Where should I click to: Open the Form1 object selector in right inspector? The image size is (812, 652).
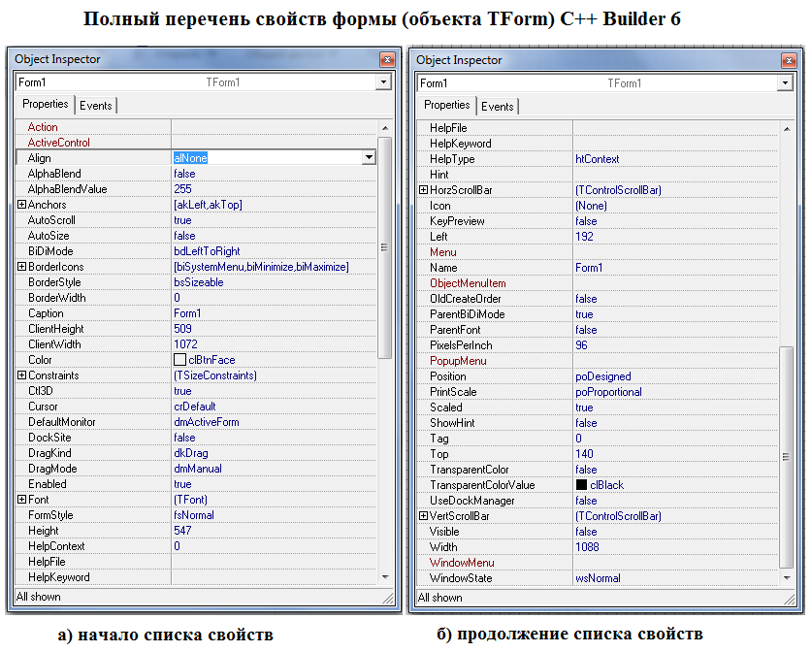click(785, 82)
